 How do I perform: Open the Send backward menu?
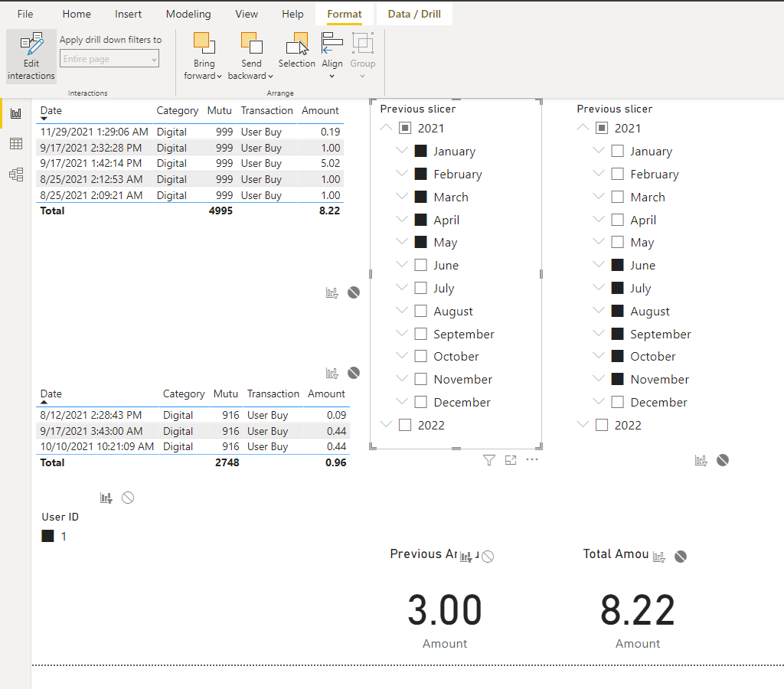pyautogui.click(x=250, y=55)
